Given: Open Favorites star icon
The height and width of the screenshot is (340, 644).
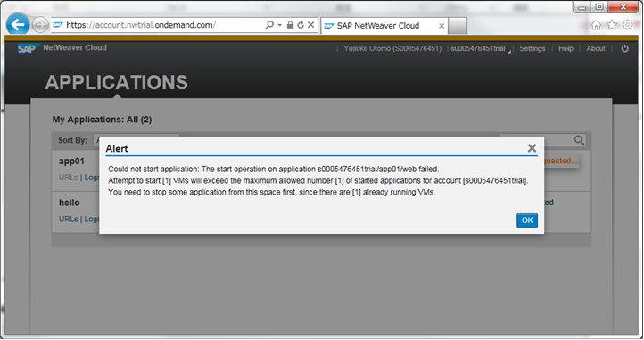Looking at the screenshot, I should click(612, 25).
